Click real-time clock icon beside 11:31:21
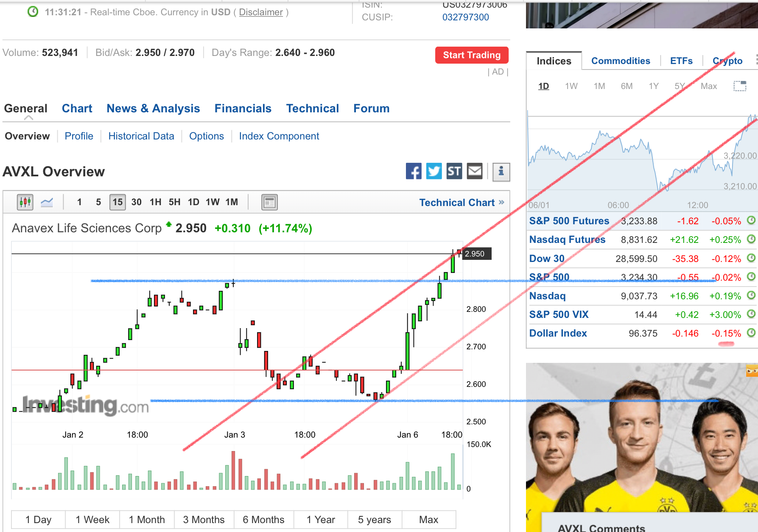Image resolution: width=758 pixels, height=532 pixels. click(x=33, y=12)
